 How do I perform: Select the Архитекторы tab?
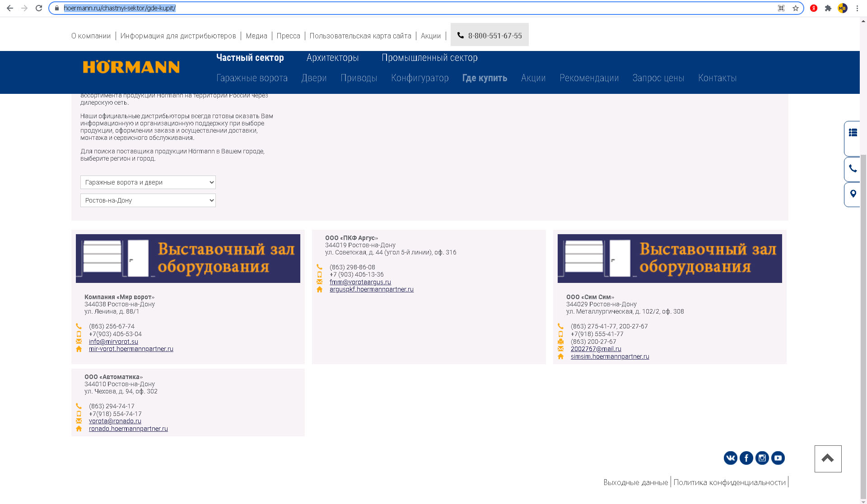coord(333,58)
